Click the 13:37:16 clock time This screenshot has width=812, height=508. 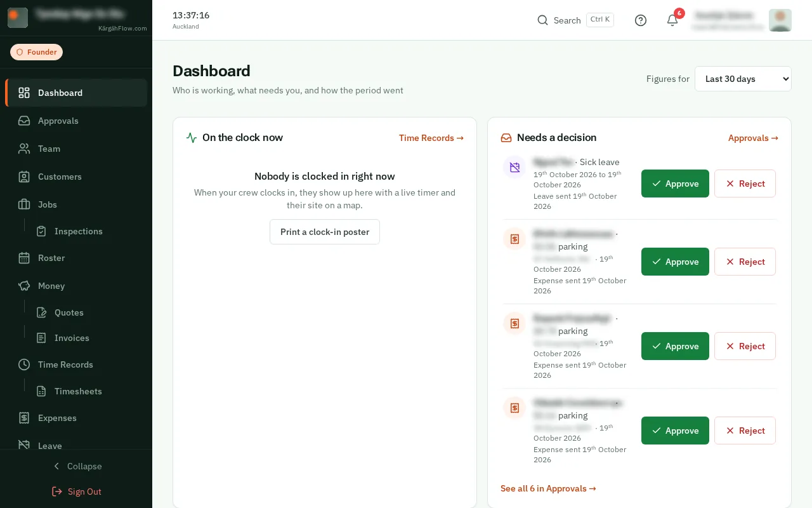191,15
